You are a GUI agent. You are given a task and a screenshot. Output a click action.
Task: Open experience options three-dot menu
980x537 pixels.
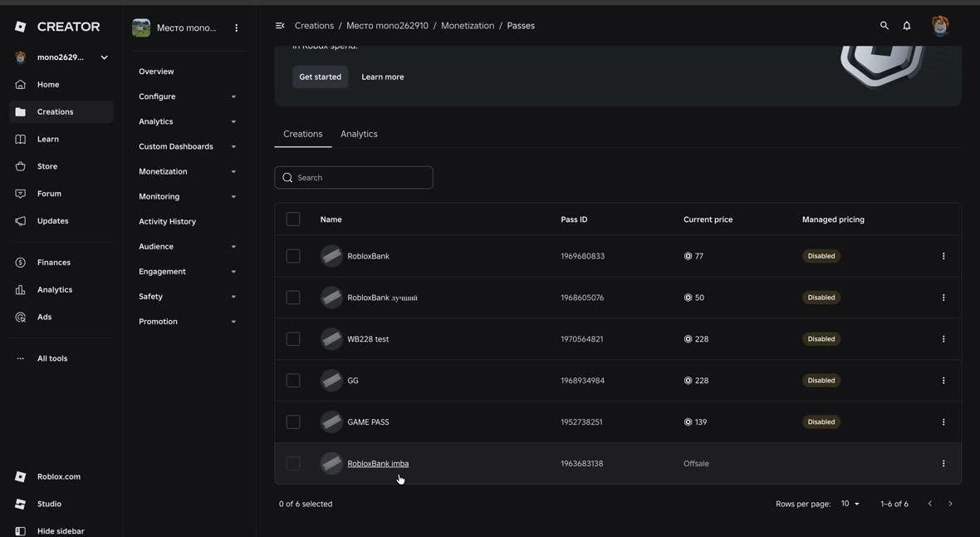click(236, 27)
